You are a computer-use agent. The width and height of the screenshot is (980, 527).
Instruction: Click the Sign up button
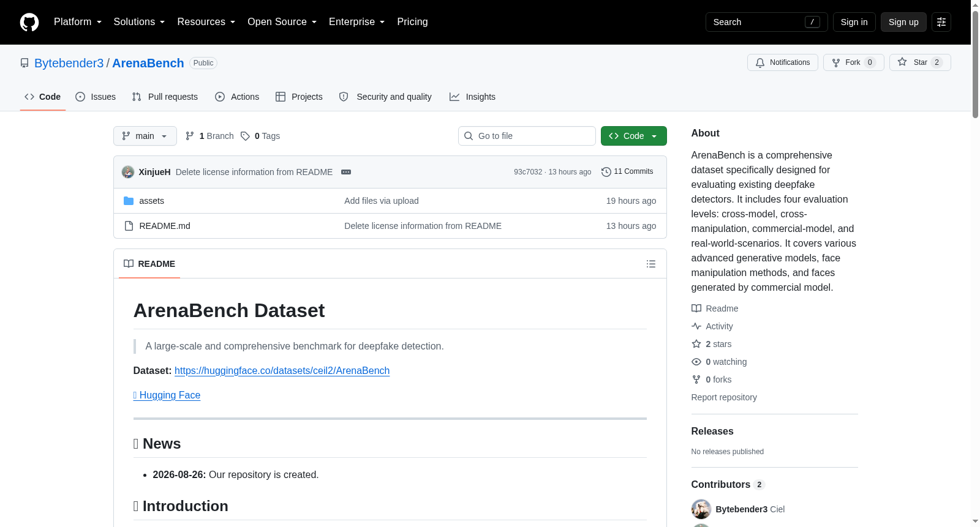pos(903,22)
